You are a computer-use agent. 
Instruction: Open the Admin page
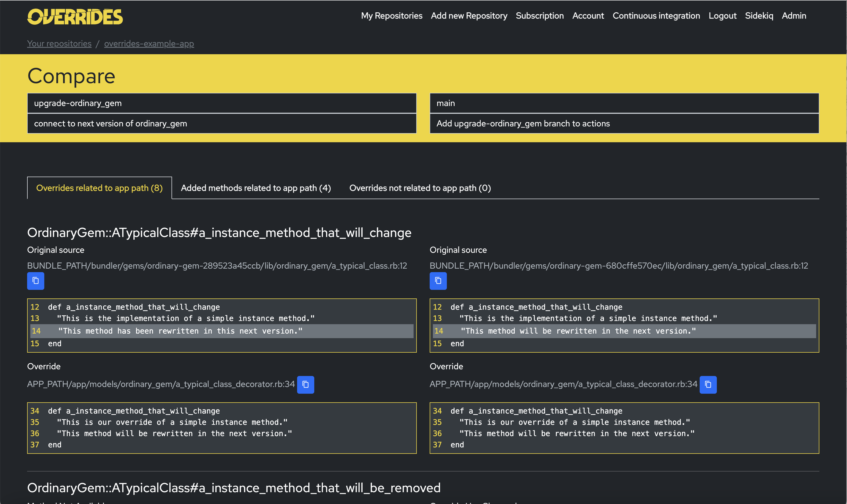click(x=794, y=16)
